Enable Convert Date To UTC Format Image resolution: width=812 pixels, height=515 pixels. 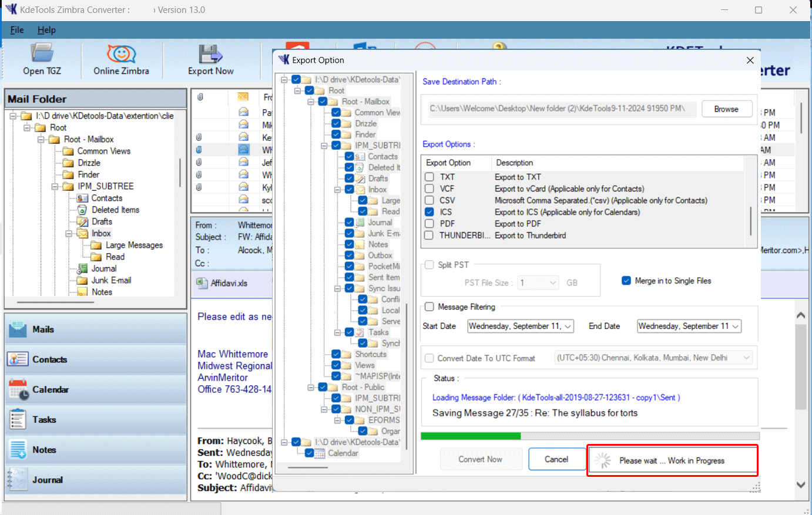(x=430, y=358)
